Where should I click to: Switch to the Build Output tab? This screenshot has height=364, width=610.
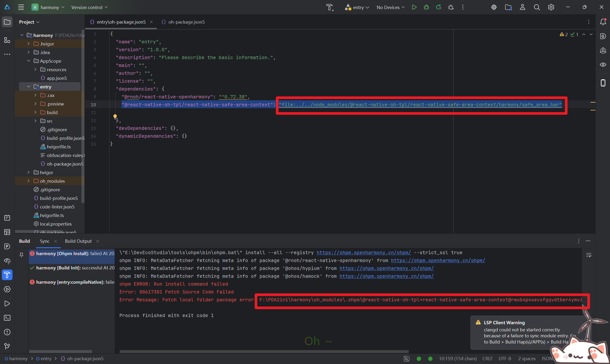point(78,241)
